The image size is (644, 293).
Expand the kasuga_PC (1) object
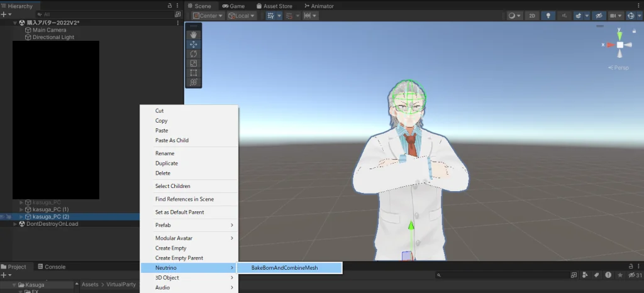(21, 210)
